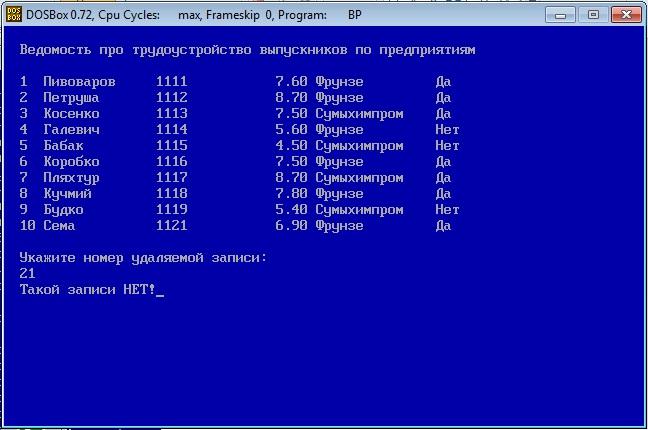Click surname 'Бабак' in row 5

click(x=63, y=146)
